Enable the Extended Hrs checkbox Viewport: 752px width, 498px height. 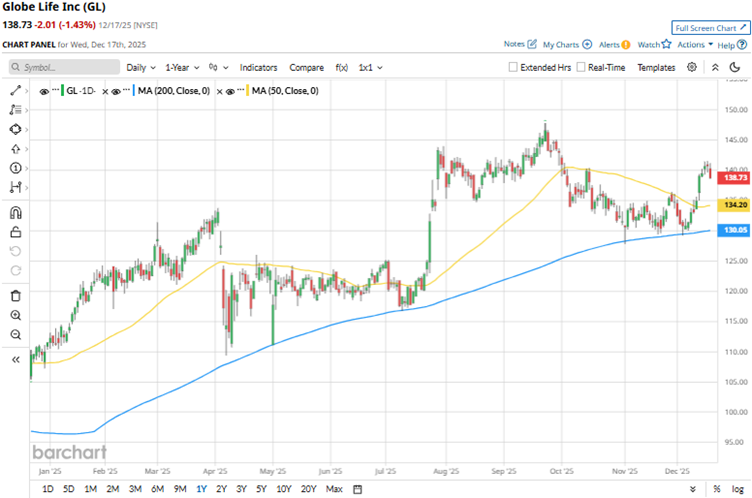(x=513, y=68)
